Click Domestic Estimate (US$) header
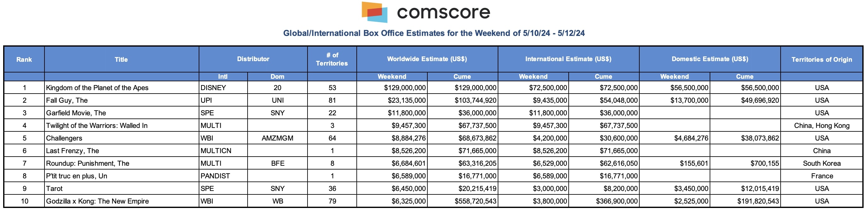The image size is (868, 213). pos(710,59)
